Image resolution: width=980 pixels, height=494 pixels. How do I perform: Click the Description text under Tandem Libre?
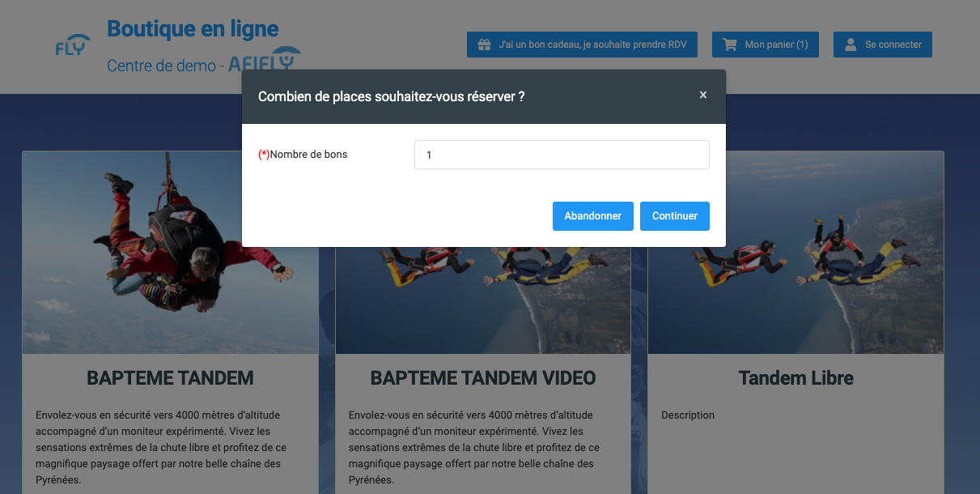[x=688, y=415]
